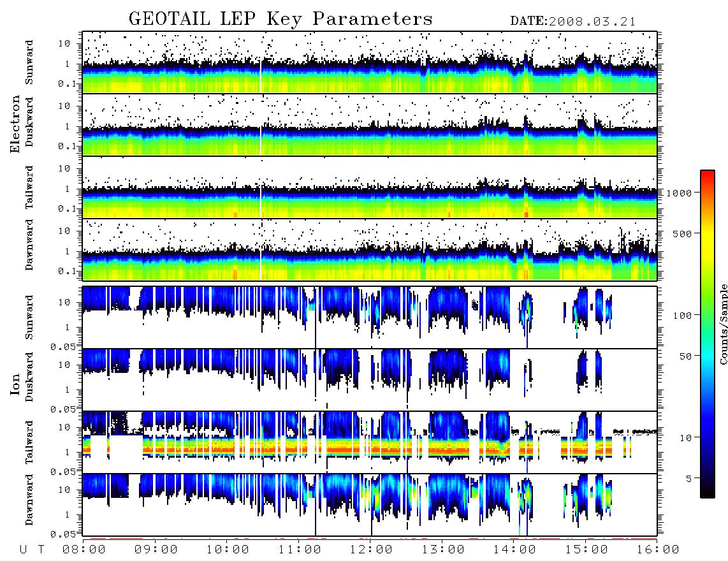The height and width of the screenshot is (561, 728).
Task: Click inside the Ion Tailward spectrogram panel
Action: [370, 442]
